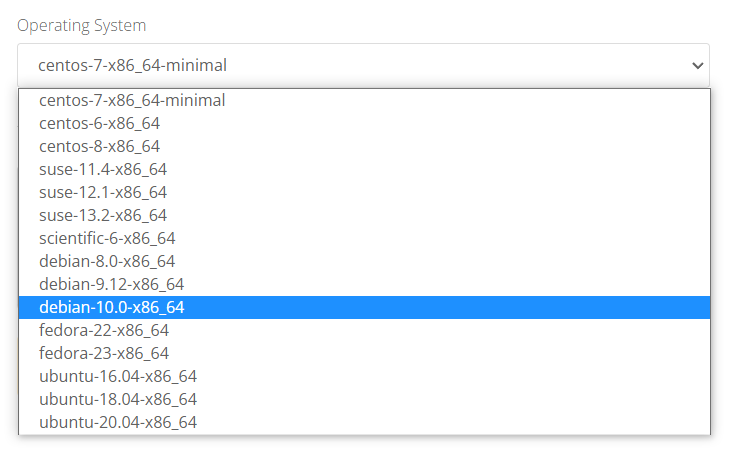Pick the debian-8.0-x86_64 option
Image resolution: width=735 pixels, height=452 pixels.
click(x=107, y=261)
